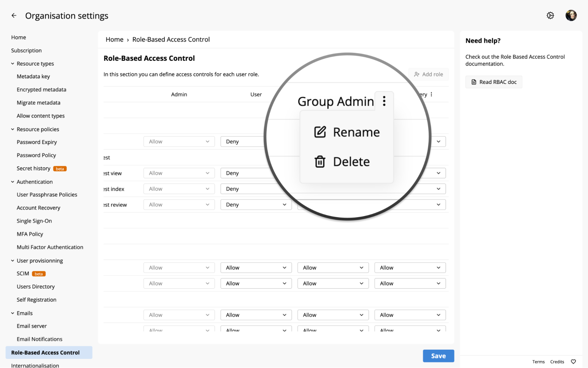Click the back arrow beside Organisation settings
Viewport: 588px width, 368px height.
pos(14,16)
